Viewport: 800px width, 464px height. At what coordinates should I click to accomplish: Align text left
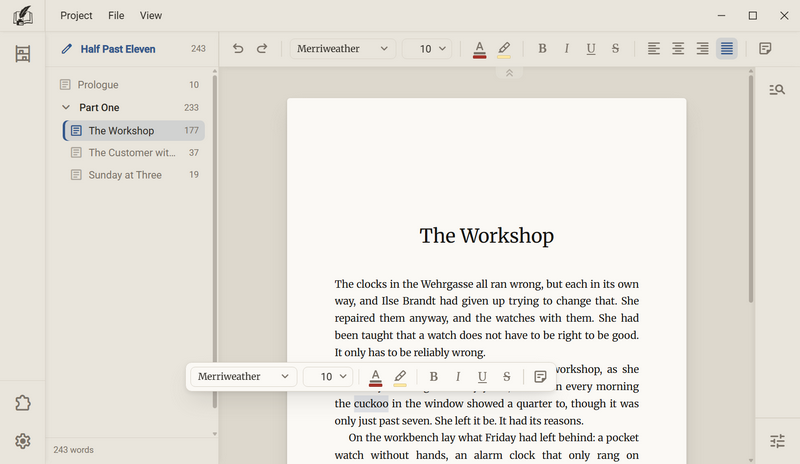(654, 48)
